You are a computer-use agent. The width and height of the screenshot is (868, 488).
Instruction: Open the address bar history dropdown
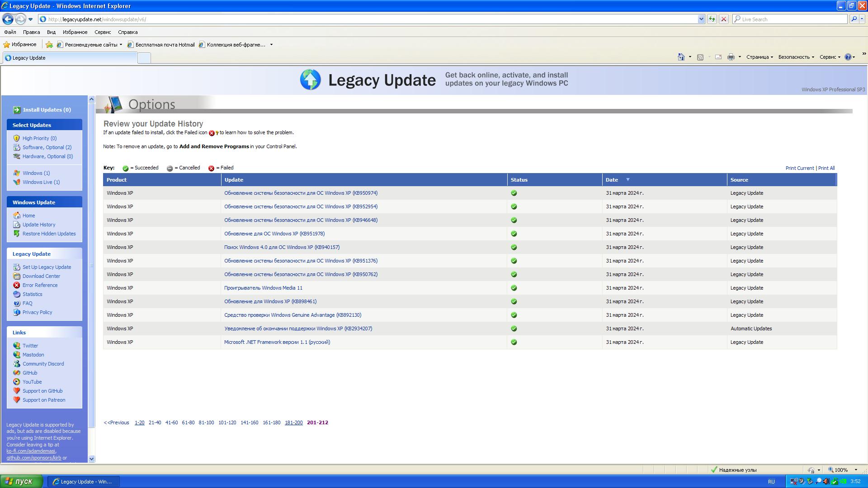(x=701, y=19)
